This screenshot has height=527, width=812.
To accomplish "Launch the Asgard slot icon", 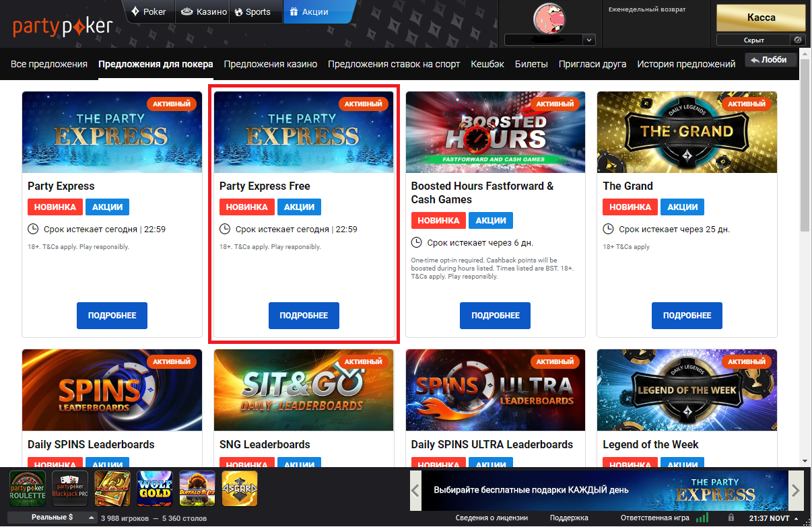I will point(240,489).
